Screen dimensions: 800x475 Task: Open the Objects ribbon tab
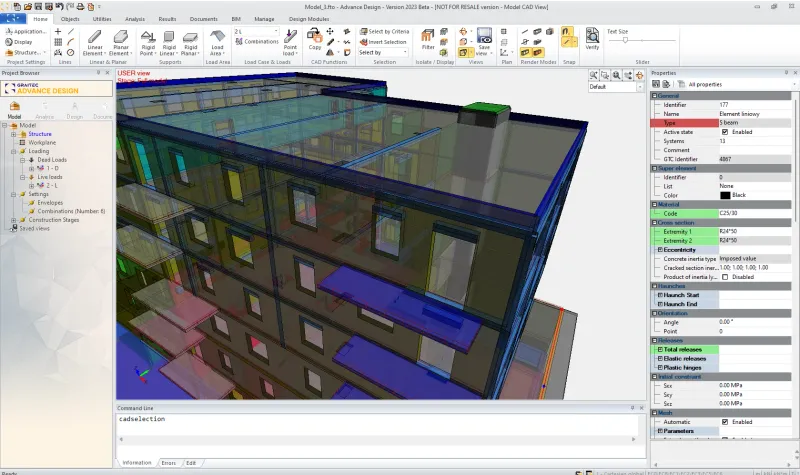70,19
